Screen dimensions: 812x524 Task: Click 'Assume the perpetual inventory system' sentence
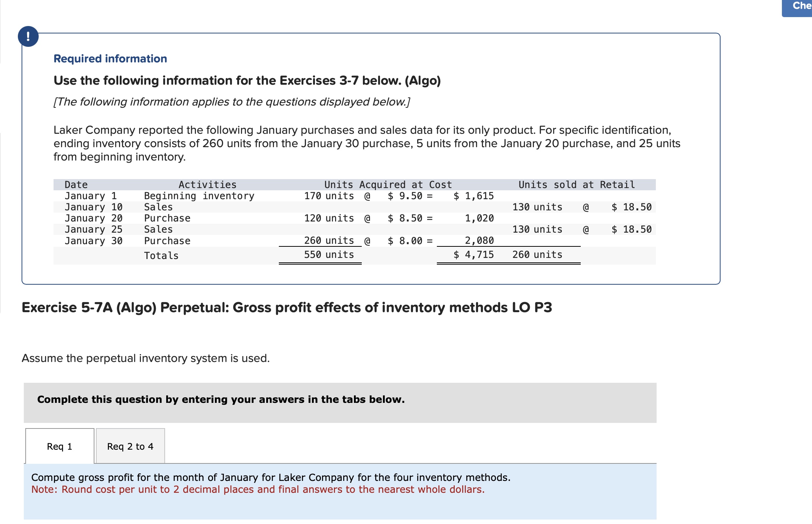(x=146, y=358)
